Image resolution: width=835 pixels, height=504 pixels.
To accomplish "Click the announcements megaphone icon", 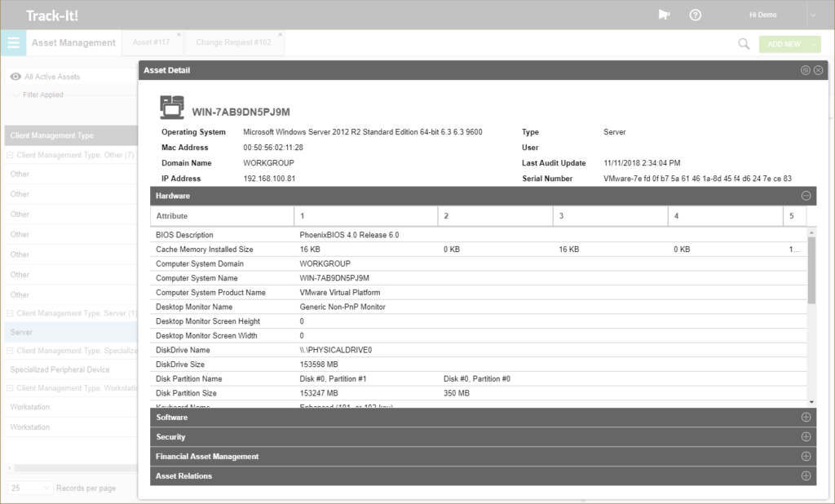I will [x=663, y=14].
